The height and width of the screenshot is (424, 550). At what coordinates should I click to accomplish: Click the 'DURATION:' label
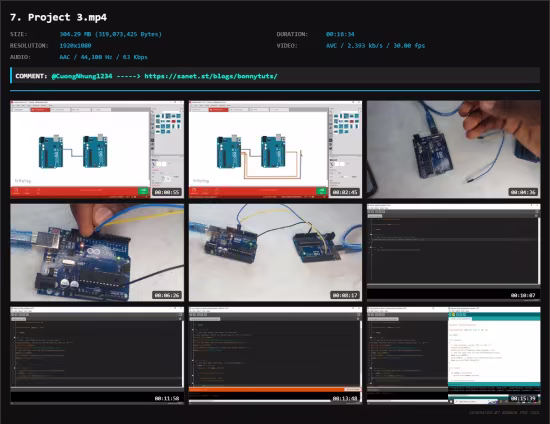click(x=292, y=34)
